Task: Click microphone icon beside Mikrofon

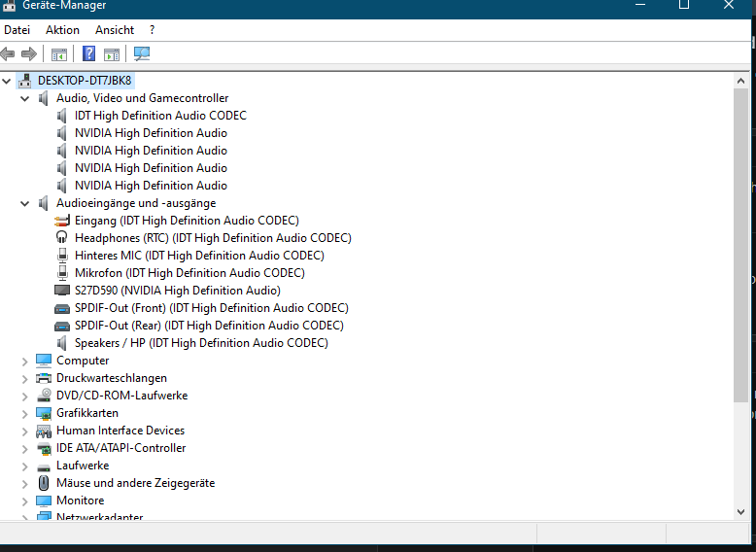Action: [62, 273]
